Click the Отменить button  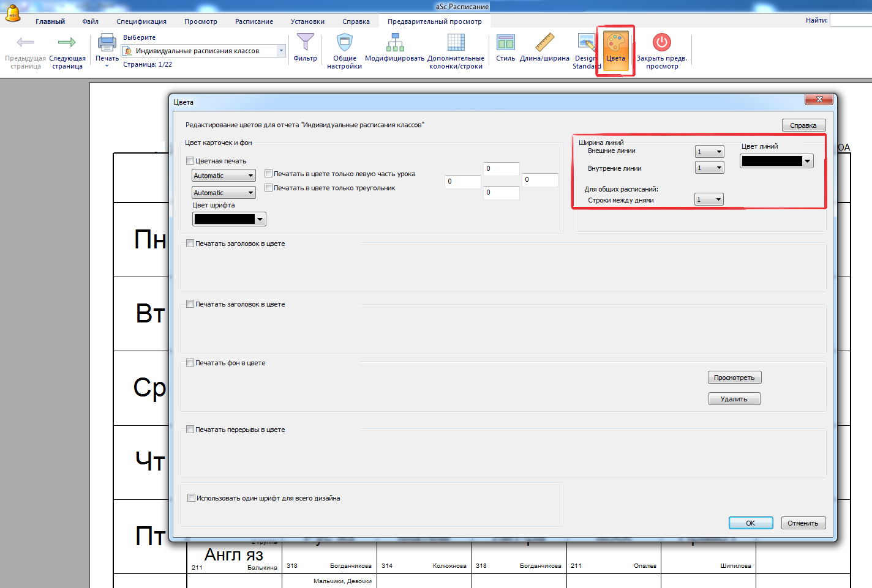[x=803, y=523]
